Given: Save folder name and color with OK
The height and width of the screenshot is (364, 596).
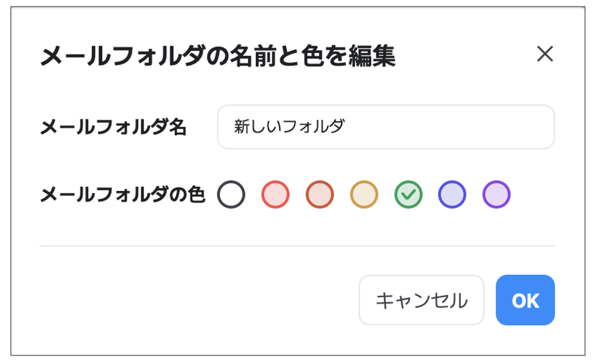Looking at the screenshot, I should pyautogui.click(x=525, y=300).
